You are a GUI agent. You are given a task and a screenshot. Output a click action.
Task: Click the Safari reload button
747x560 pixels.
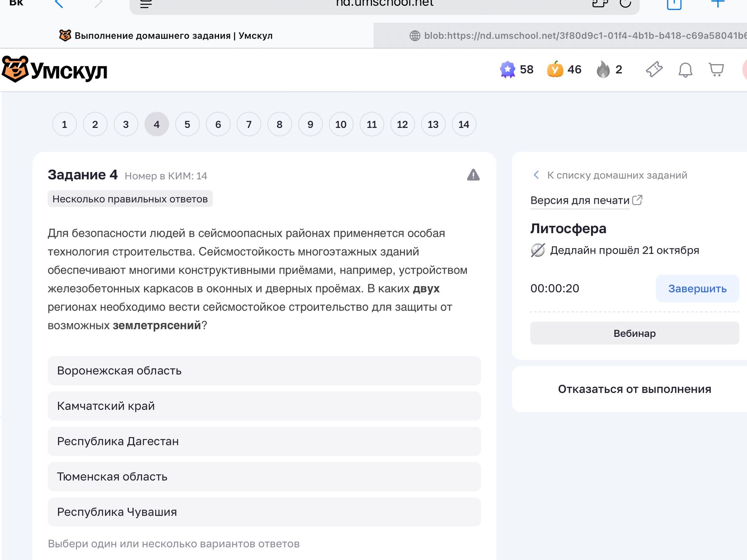(625, 3)
